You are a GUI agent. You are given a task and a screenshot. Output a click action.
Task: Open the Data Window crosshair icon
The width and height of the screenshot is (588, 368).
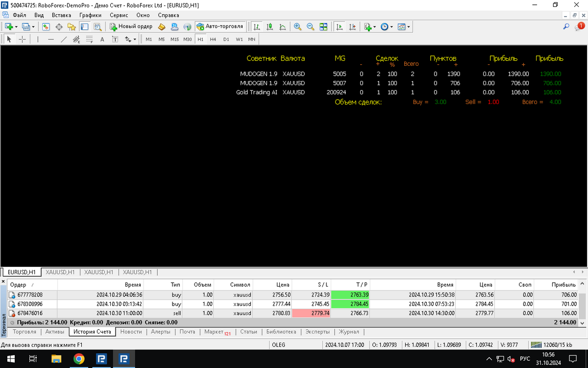click(59, 26)
